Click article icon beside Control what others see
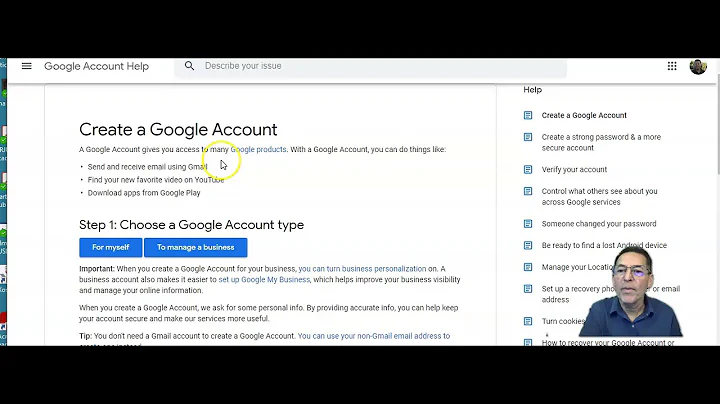Viewport: 720px width, 404px height. 528,191
